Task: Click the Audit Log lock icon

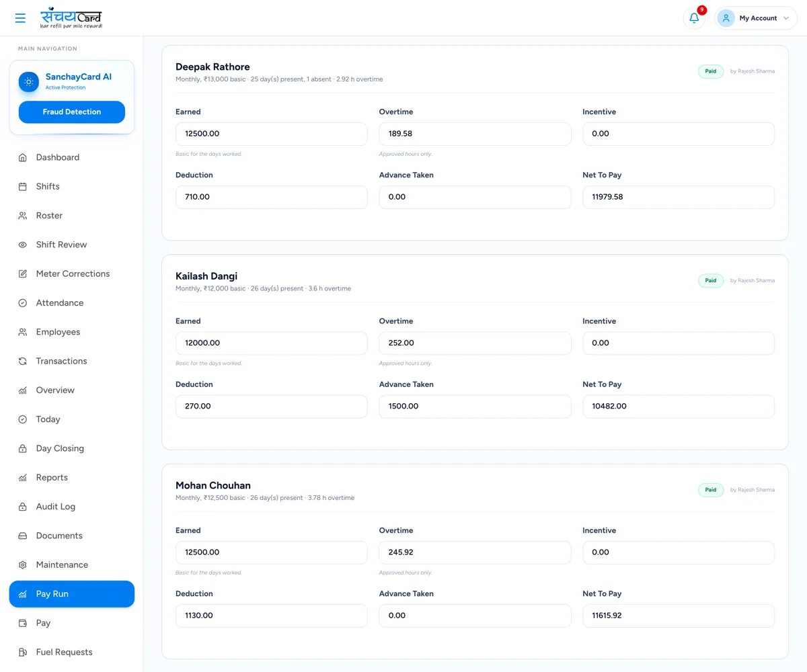Action: point(23,507)
